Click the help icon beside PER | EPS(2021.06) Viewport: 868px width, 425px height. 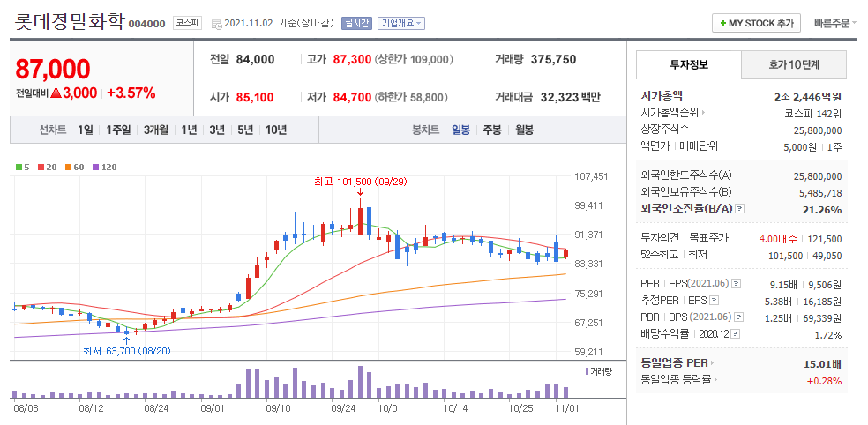click(736, 285)
